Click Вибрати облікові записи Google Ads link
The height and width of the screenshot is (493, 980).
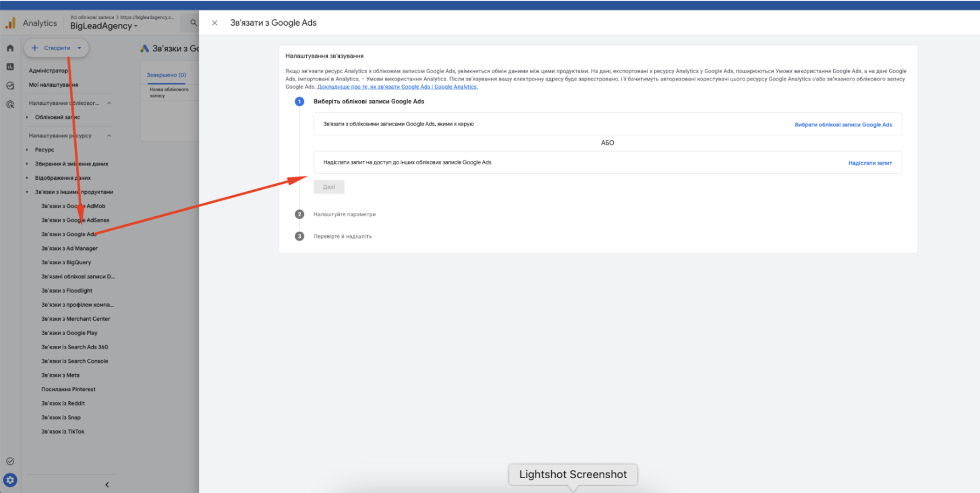coord(843,124)
